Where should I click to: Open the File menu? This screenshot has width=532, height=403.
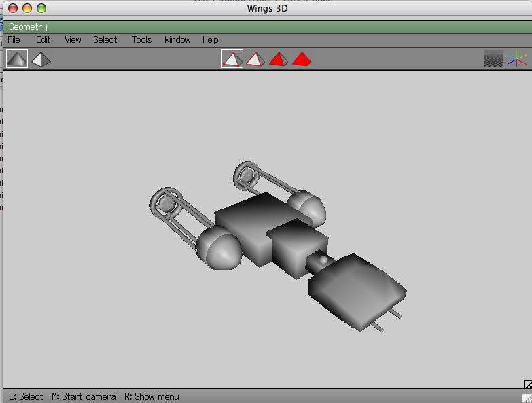coord(14,40)
